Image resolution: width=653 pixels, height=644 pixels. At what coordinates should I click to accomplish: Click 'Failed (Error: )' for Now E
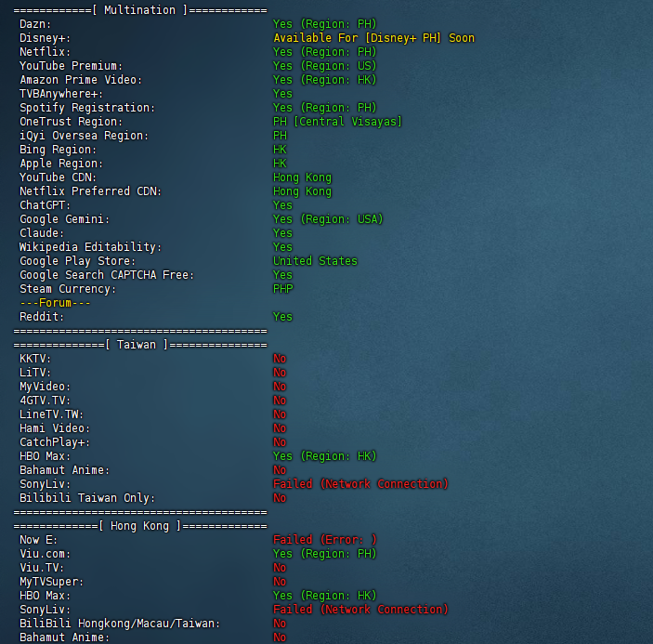point(324,540)
